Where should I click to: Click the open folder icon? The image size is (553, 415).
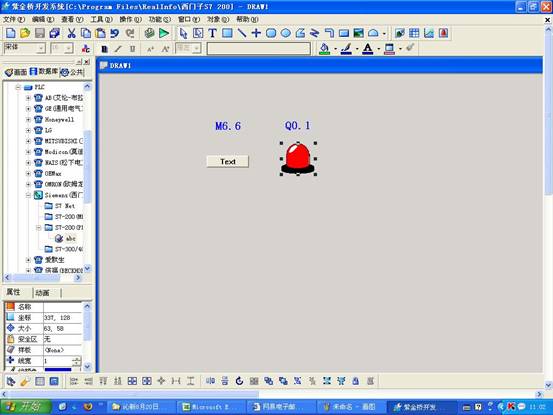coord(25,33)
